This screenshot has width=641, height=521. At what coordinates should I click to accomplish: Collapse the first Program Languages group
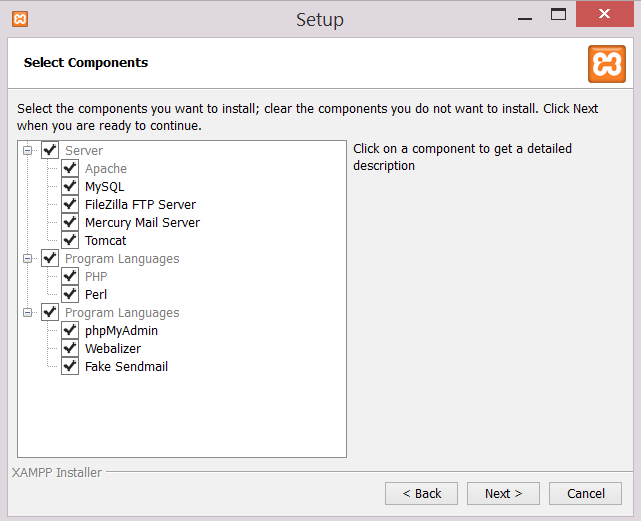tap(28, 259)
